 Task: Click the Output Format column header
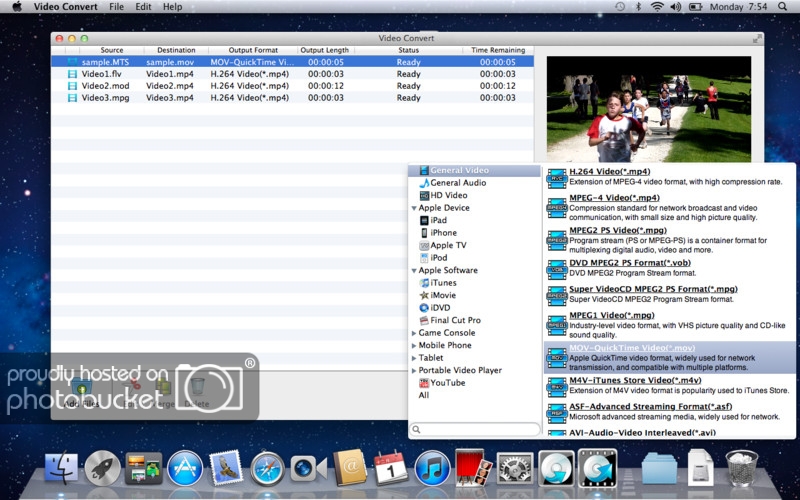pos(253,50)
